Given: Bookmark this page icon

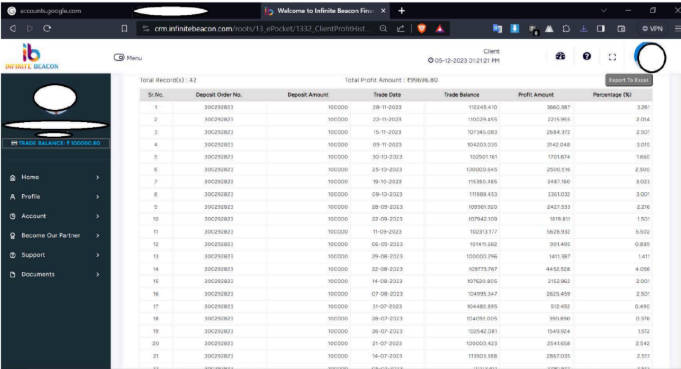Looking at the screenshot, I should 124,29.
